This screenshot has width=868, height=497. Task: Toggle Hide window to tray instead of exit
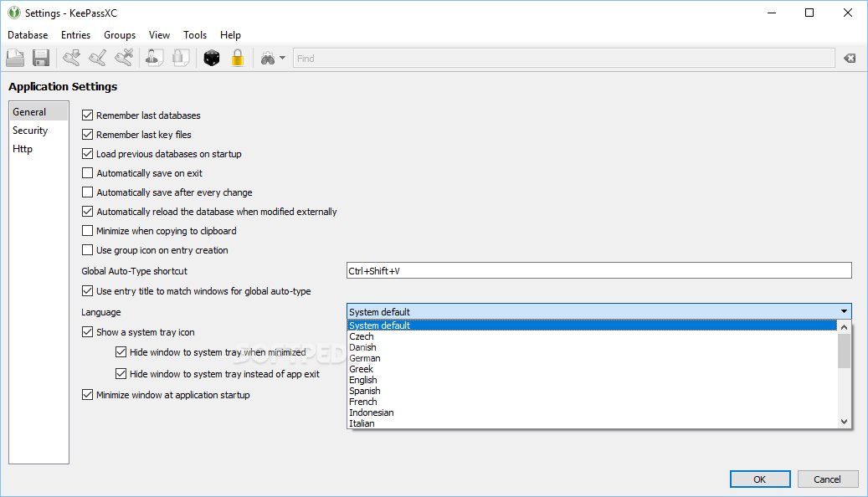click(121, 374)
